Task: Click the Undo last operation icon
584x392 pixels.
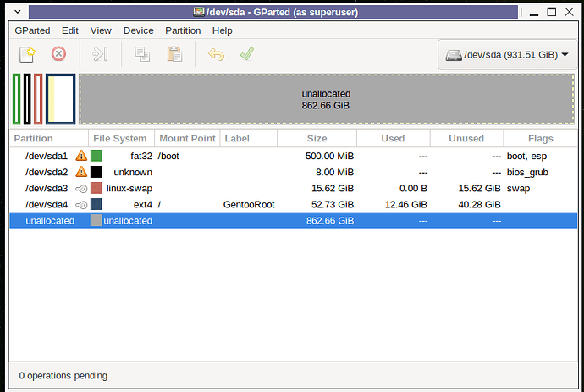Action: (216, 54)
